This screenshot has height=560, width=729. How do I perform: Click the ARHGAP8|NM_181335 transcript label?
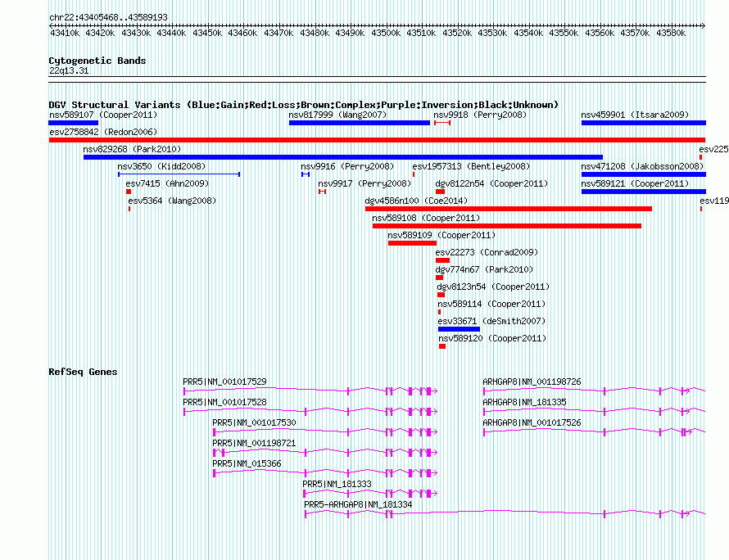524,403
